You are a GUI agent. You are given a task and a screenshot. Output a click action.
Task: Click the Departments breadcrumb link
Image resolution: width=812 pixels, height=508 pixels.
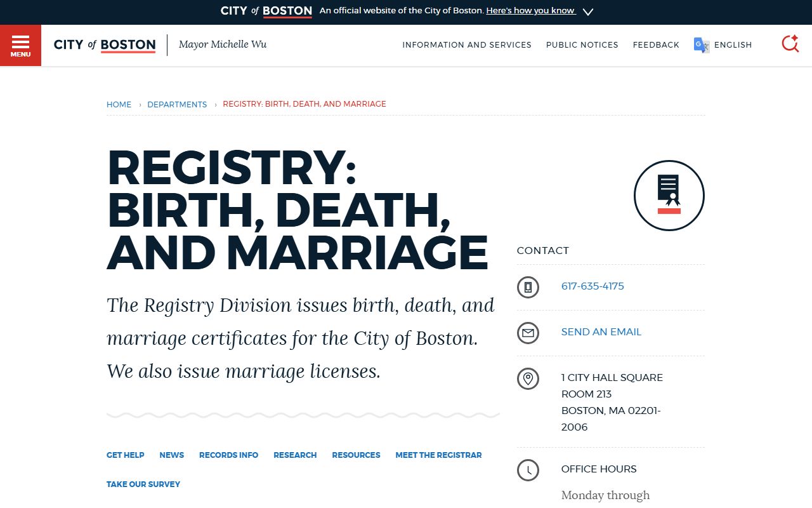click(x=177, y=104)
